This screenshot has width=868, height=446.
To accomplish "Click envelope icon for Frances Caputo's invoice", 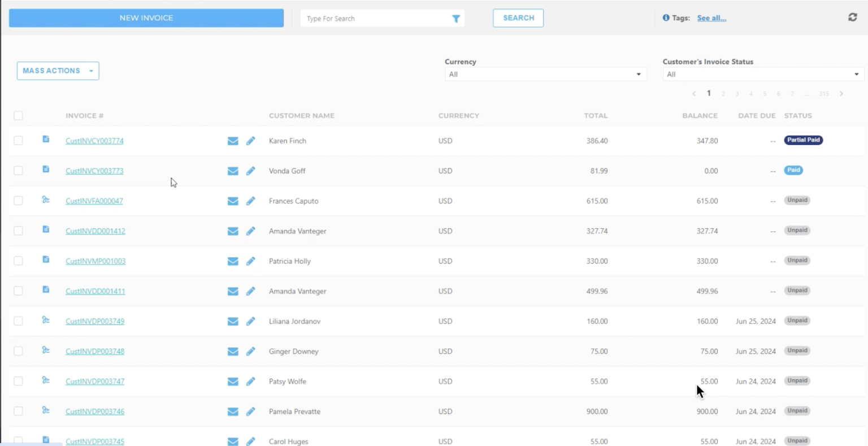I will point(233,201).
